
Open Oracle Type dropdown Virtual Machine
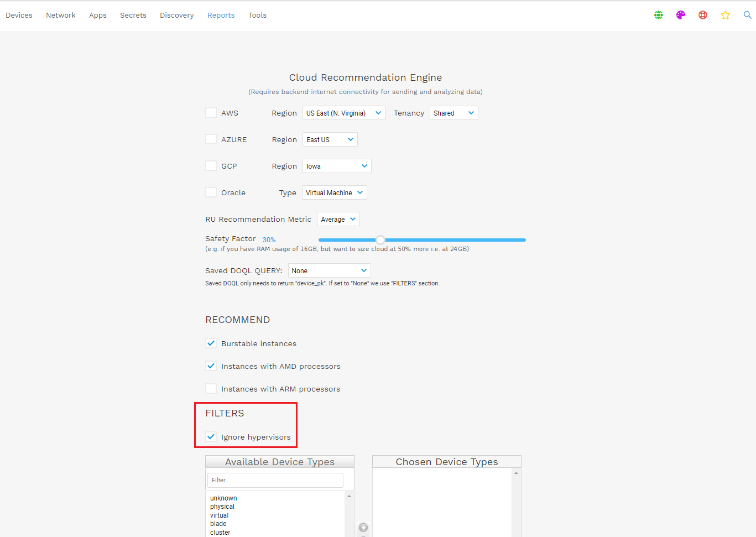pyautogui.click(x=335, y=192)
